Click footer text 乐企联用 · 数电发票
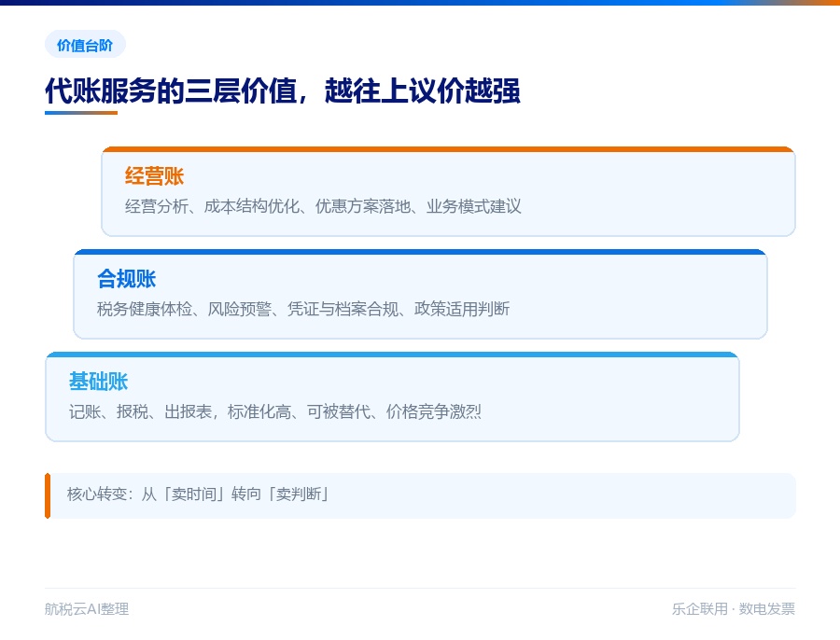The image size is (840, 640). tap(734, 609)
